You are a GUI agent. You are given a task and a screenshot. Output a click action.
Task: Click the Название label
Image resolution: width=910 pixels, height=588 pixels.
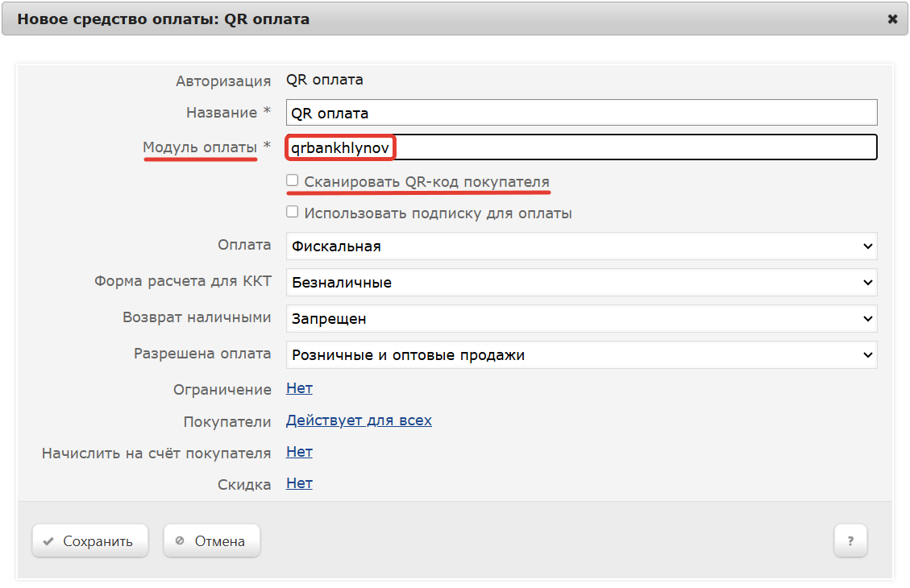[222, 113]
